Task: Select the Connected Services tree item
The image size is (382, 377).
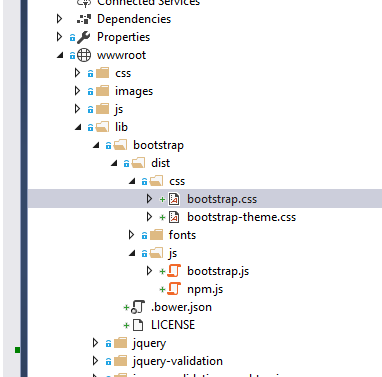Action: coord(148,3)
